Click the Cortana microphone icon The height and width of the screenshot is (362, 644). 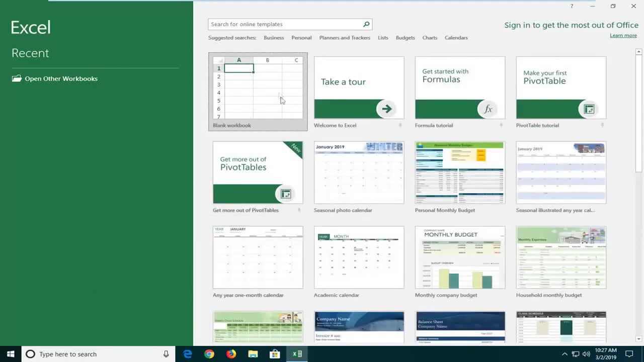(x=166, y=354)
